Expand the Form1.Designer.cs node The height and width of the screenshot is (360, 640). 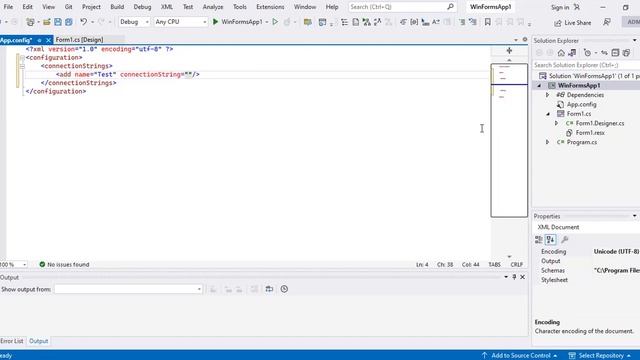point(556,123)
